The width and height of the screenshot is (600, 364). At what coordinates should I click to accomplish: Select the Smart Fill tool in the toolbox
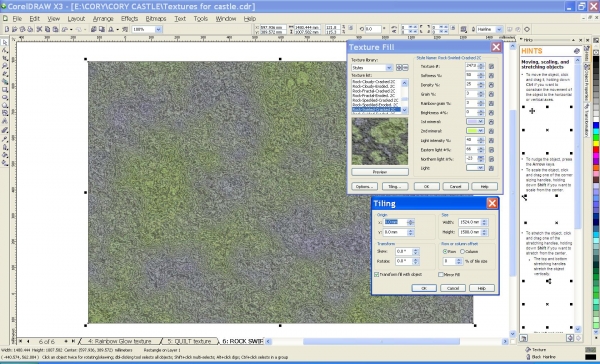(5, 82)
